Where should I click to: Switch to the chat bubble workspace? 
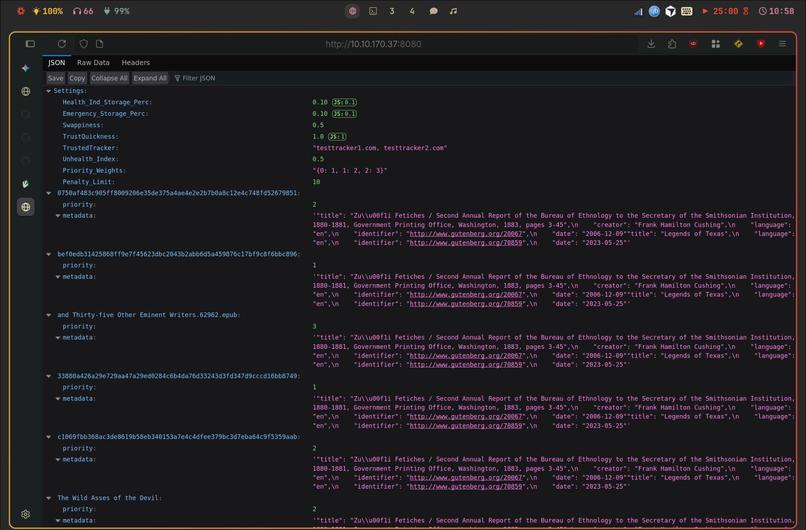click(x=433, y=11)
